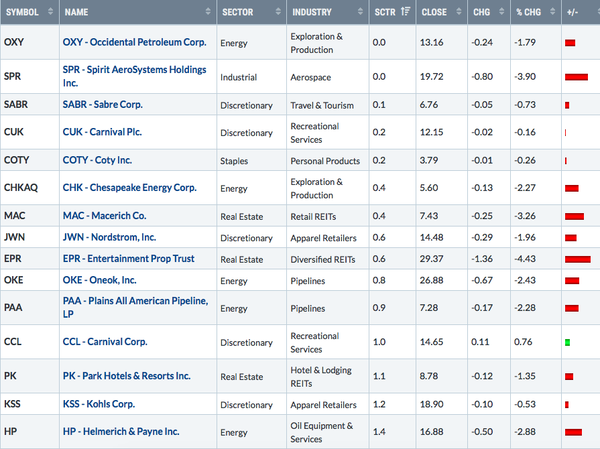This screenshot has height=449, width=600.
Task: Click the red change bar for MAC
Action: [574, 216]
